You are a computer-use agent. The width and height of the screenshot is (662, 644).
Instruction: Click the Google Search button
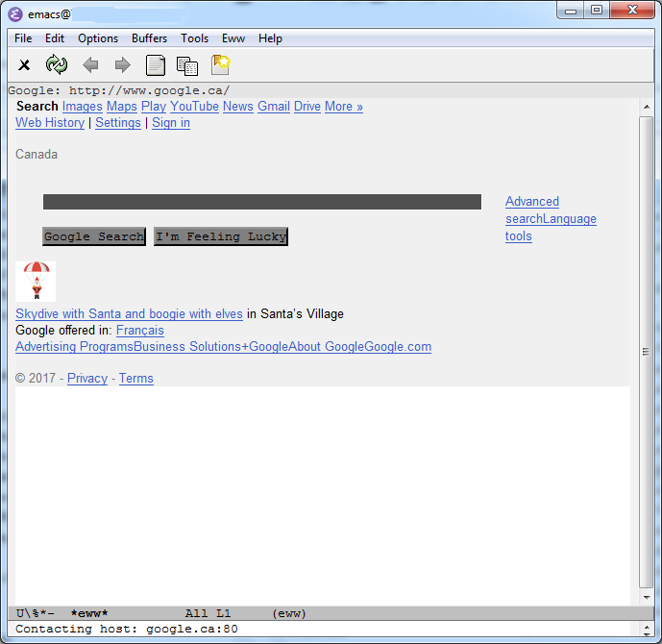(x=94, y=236)
